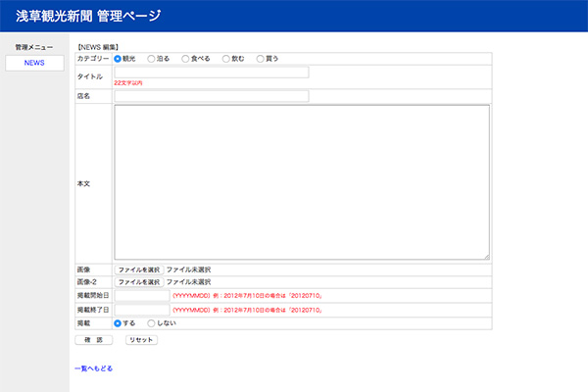The image size is (588, 392).
Task: Click the 掲載開始日 date input field
Action: pyautogui.click(x=141, y=295)
